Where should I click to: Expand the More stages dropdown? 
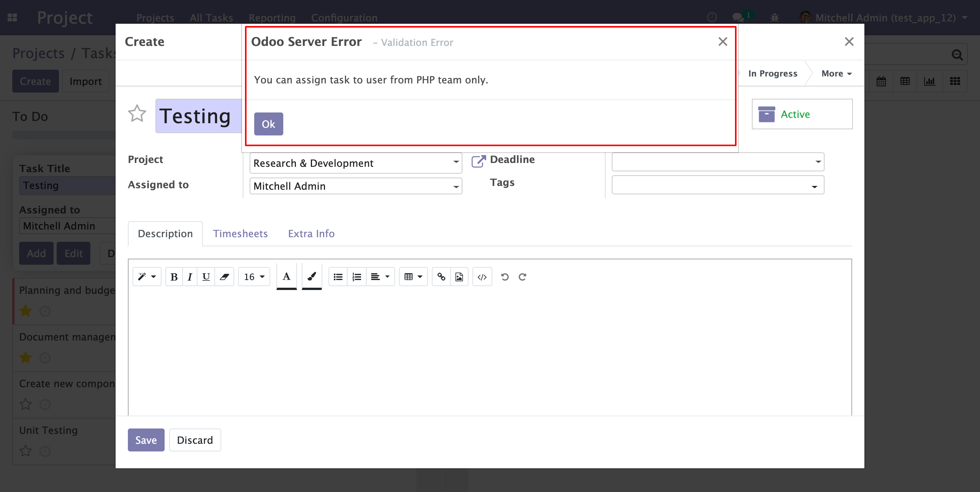(836, 73)
